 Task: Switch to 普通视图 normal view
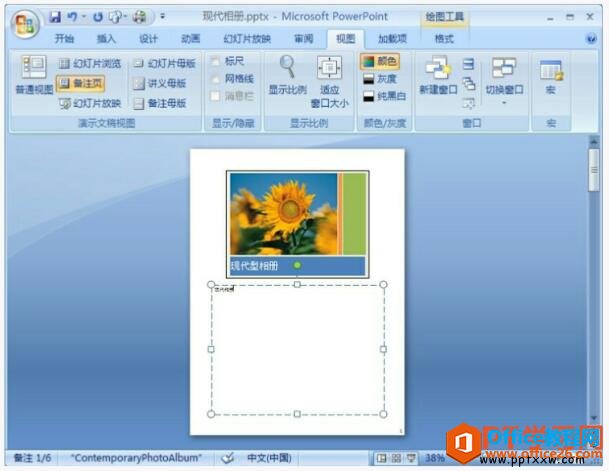tap(34, 75)
